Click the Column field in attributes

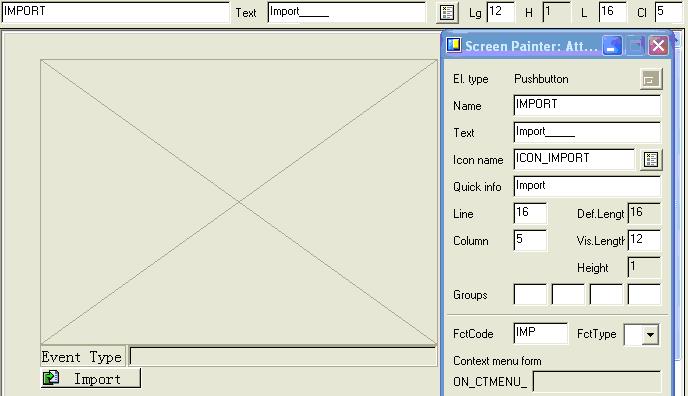coord(530,240)
